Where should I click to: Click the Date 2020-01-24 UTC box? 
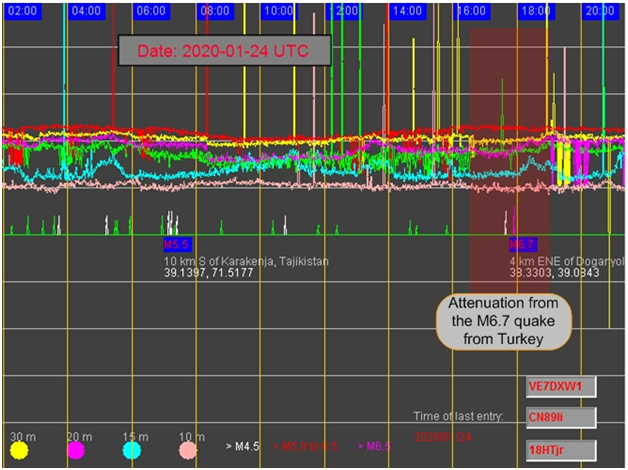pos(225,49)
